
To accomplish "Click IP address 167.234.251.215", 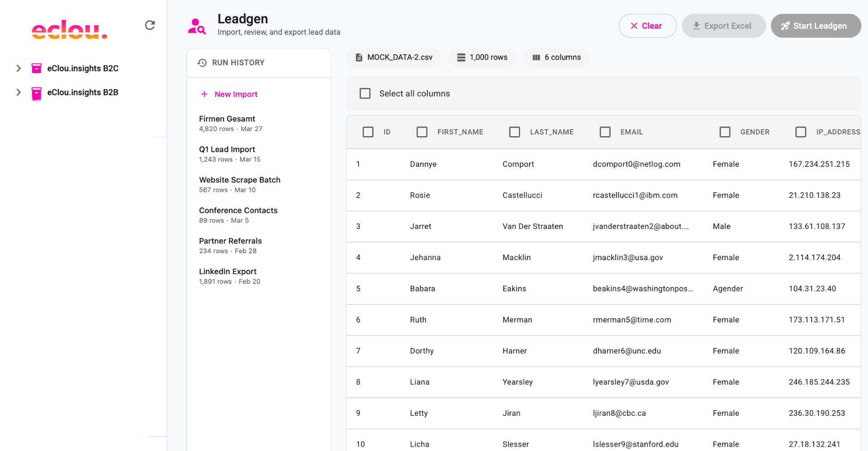I will pos(819,164).
